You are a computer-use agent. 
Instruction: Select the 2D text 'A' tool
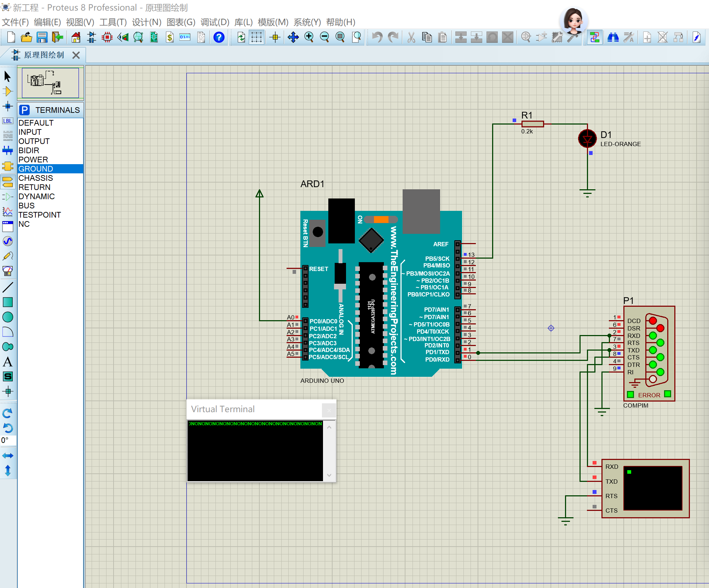coord(7,362)
